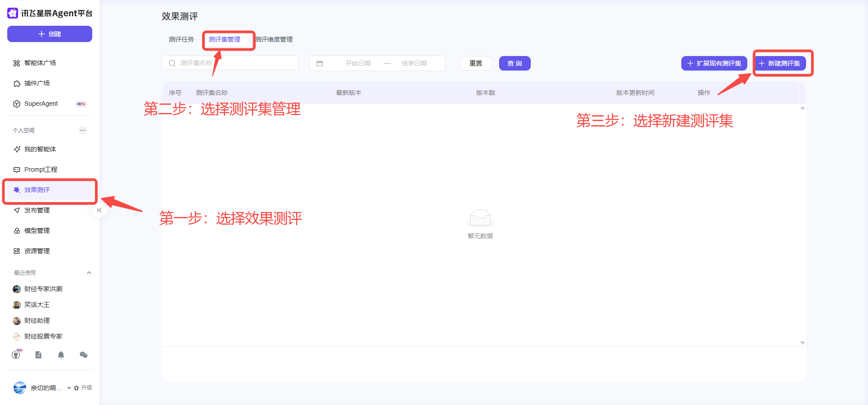Click the 扩展现有测评集 button
This screenshot has height=405, width=868.
(x=714, y=63)
